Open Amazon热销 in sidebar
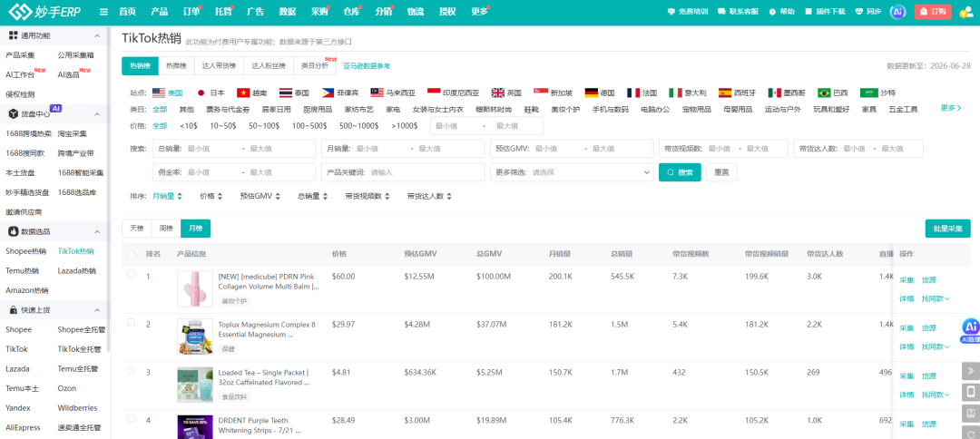The width and height of the screenshot is (980, 439). point(27,290)
